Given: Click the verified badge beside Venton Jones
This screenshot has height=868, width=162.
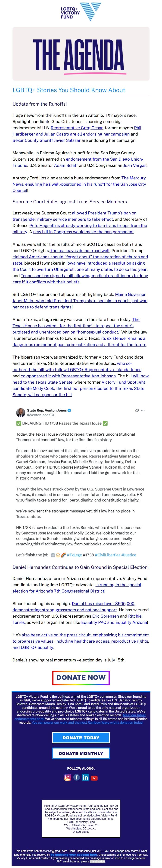Looking at the screenshot, I should (70, 410).
